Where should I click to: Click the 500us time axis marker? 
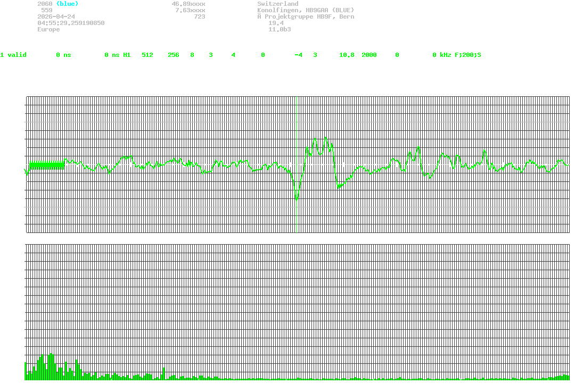pyautogui.click(x=297, y=240)
